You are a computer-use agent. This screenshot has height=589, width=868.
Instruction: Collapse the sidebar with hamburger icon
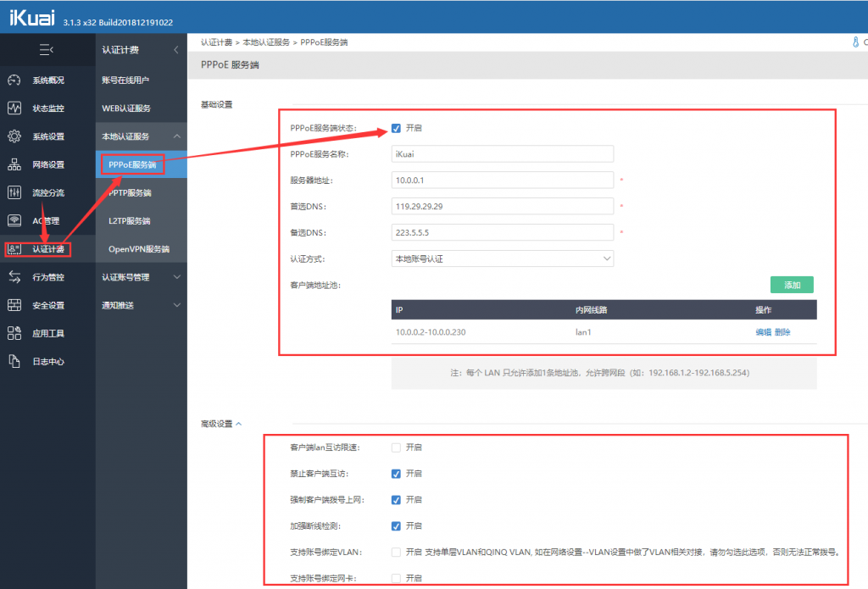47,50
